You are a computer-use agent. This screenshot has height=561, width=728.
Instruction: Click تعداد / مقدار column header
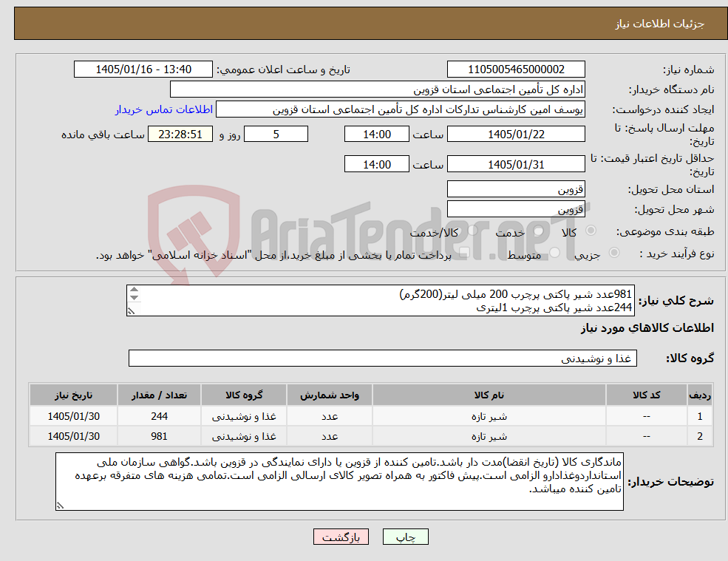[x=159, y=395]
